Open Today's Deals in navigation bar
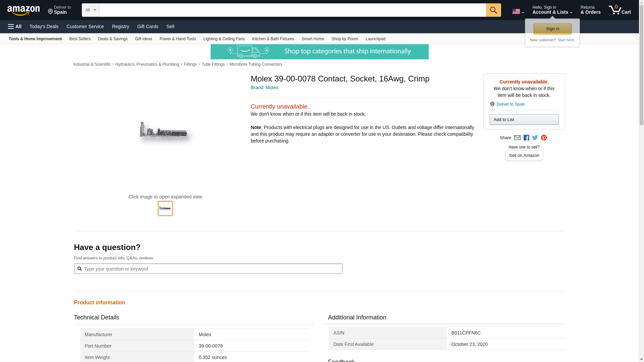644x362 pixels. pyautogui.click(x=44, y=26)
